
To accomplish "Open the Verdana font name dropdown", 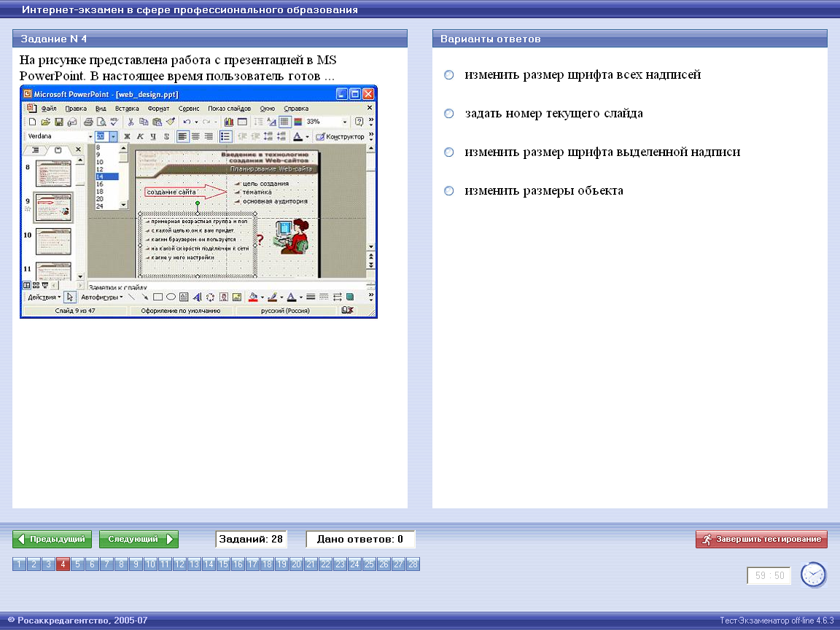I will [90, 136].
